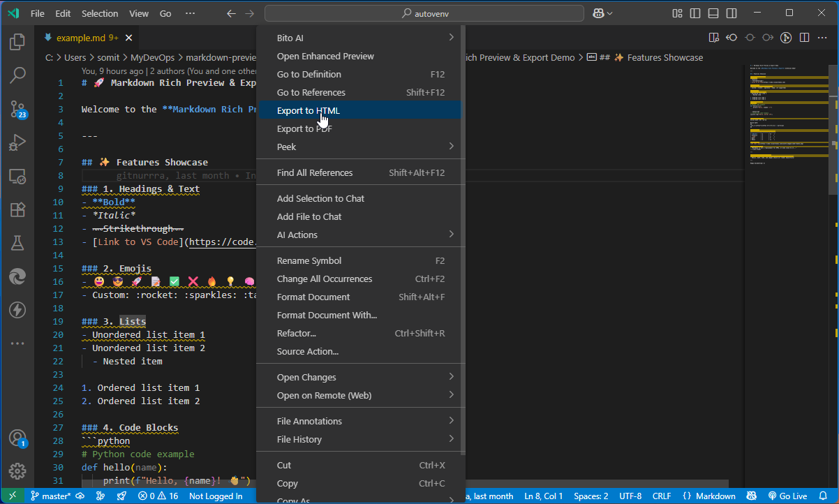
Task: Expand the File Annotations submenu
Action: pyautogui.click(x=359, y=421)
